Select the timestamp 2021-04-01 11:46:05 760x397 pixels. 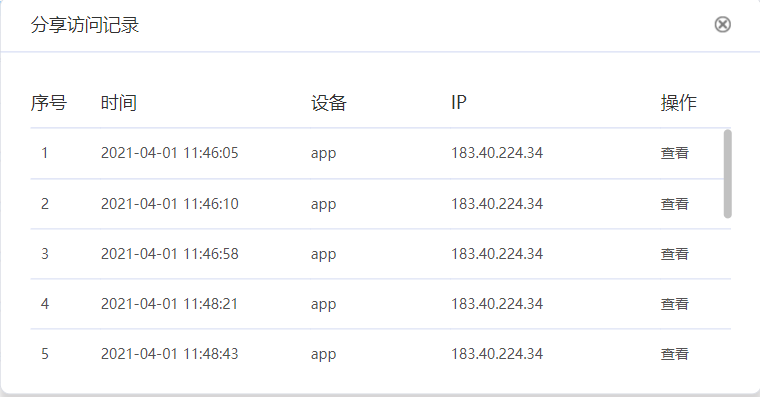pos(170,153)
